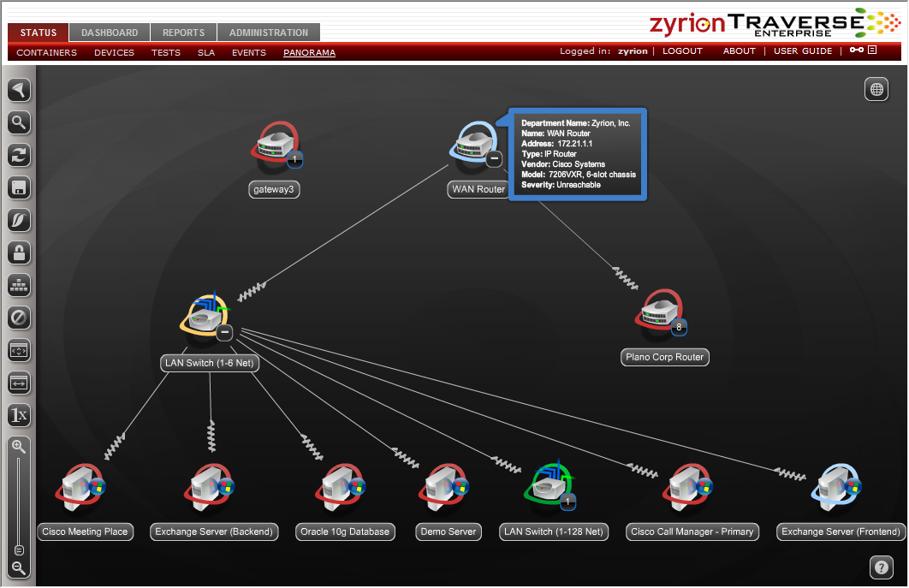Refresh the topology map view

[19, 155]
